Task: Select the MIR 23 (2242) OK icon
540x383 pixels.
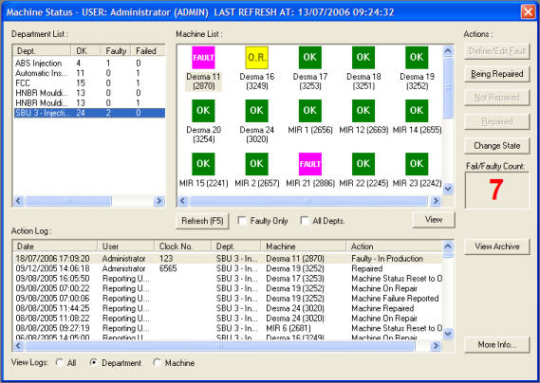Action: 417,164
